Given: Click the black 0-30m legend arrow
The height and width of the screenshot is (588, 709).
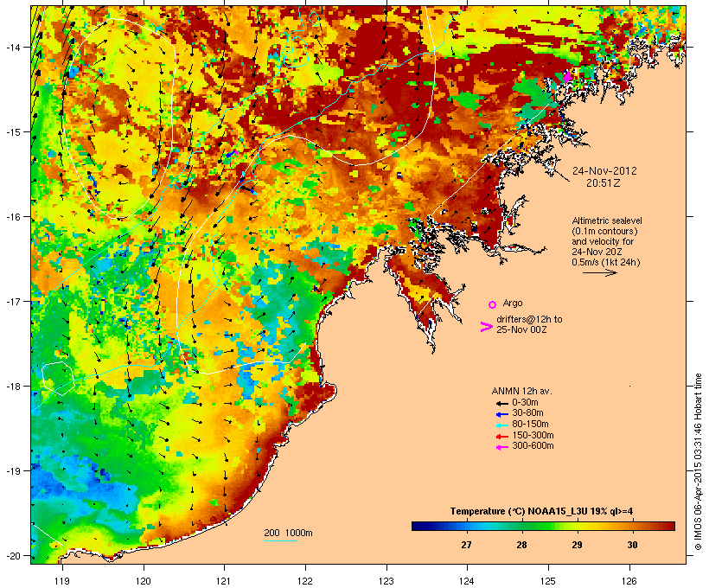Looking at the screenshot, I should [502, 403].
